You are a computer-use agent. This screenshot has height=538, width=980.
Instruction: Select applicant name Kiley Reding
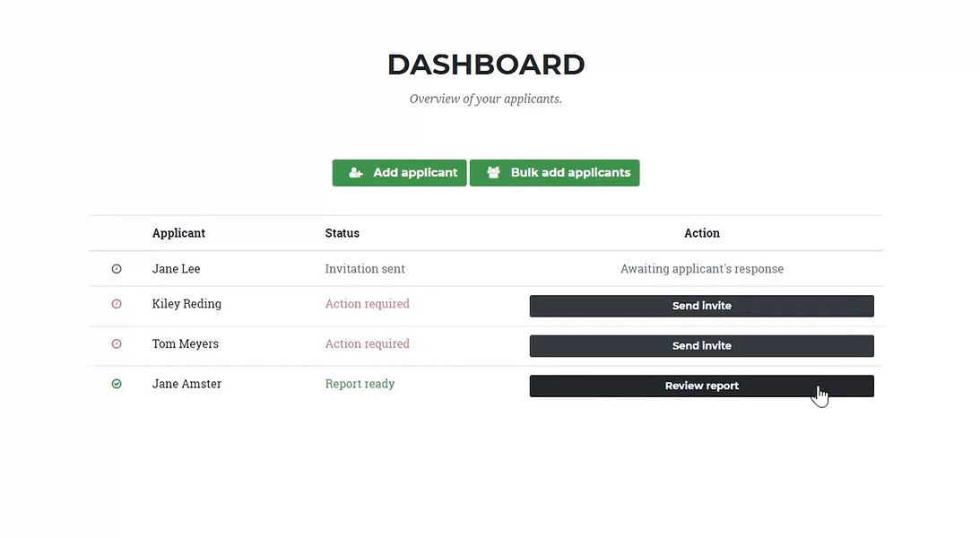point(186,304)
